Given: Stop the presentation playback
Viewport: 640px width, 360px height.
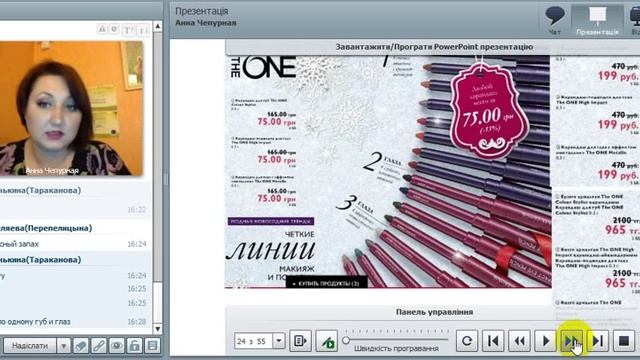Looking at the screenshot, I should click(624, 340).
